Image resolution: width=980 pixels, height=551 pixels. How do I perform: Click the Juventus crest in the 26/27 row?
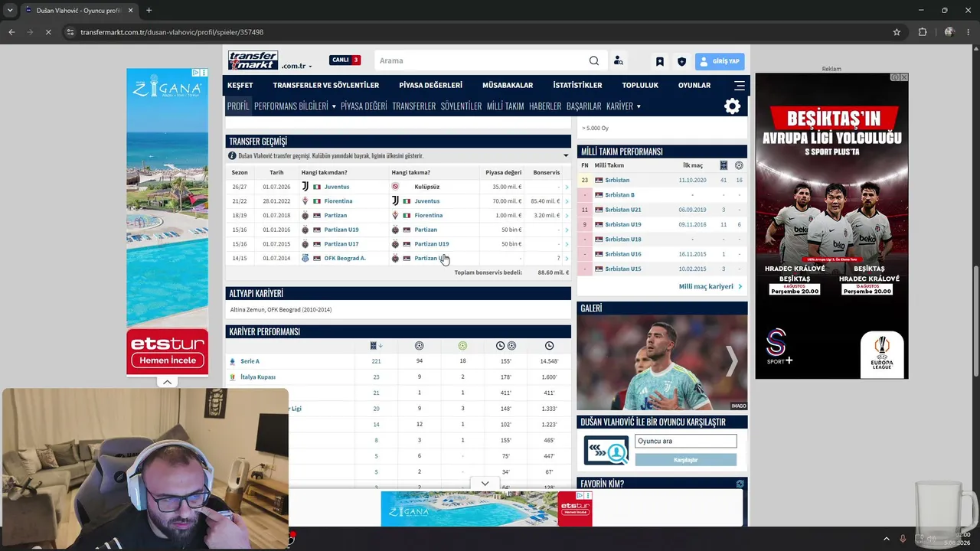305,187
